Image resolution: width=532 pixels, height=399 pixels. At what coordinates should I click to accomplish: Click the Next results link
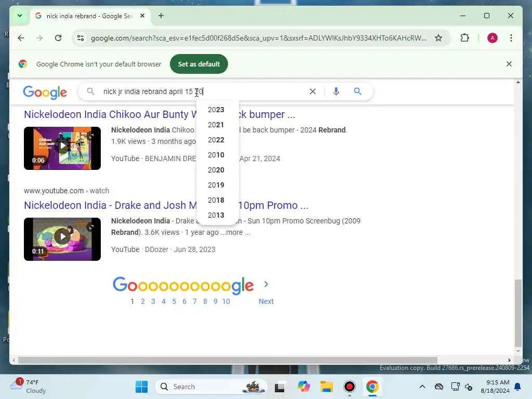[266, 301]
